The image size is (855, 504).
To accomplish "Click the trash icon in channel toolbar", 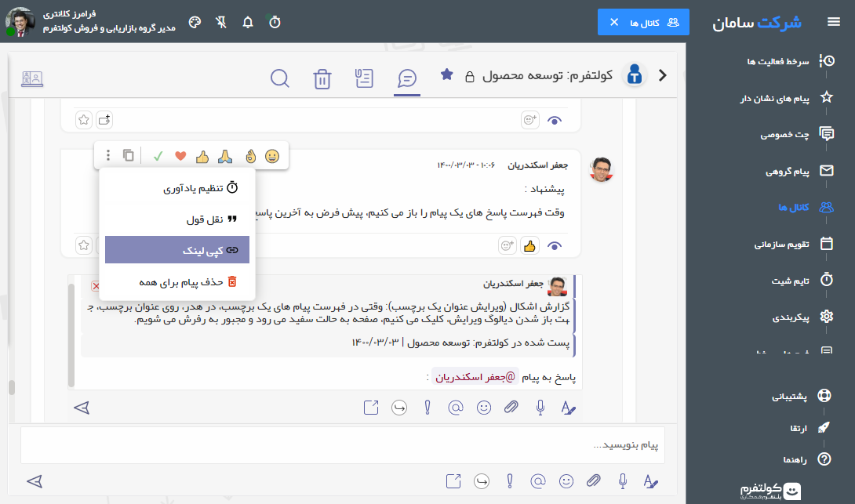I will [322, 79].
